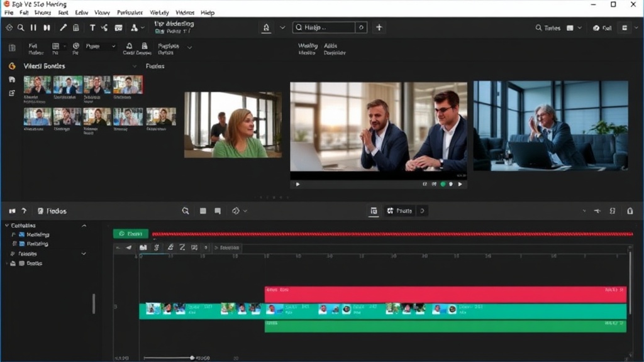644x362 pixels.
Task: Toggle the green indicator in preview controls
Action: 443,184
